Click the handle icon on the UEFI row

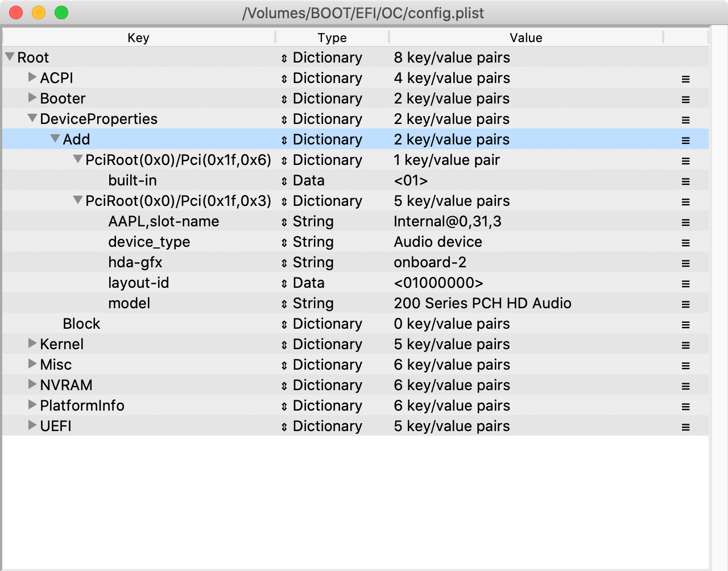click(685, 427)
